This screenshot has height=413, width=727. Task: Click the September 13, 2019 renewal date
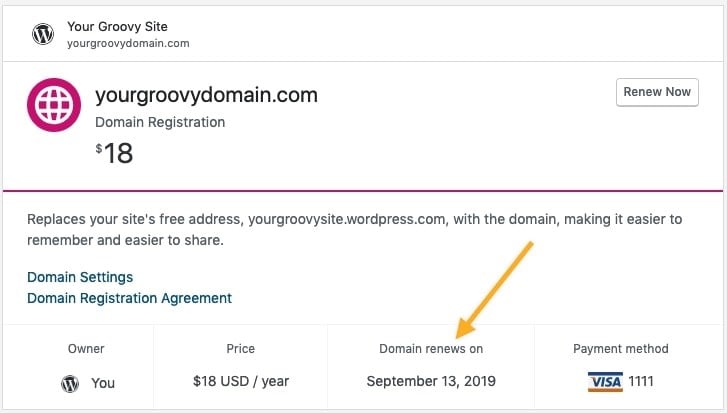pos(431,381)
